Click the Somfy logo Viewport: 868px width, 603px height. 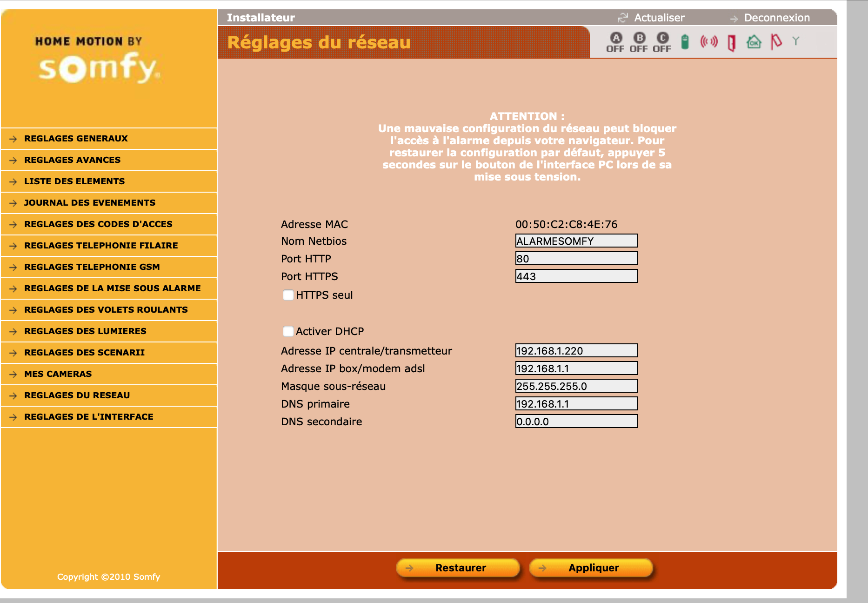(x=99, y=61)
